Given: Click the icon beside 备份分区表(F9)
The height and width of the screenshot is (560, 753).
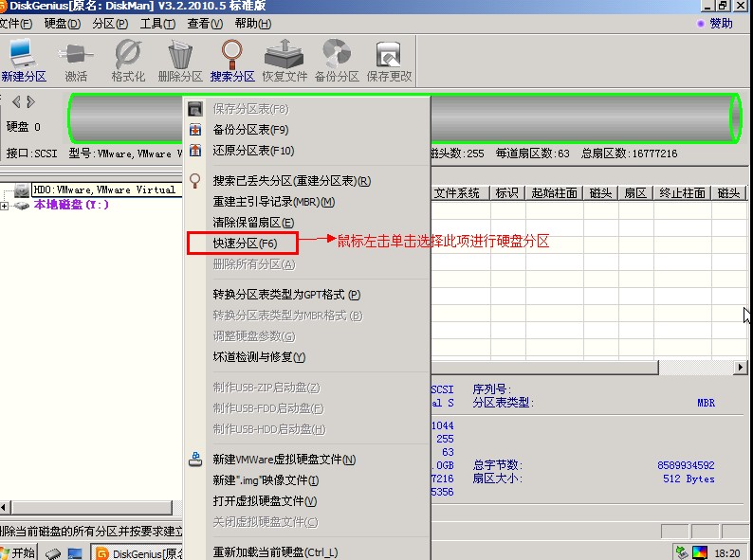Looking at the screenshot, I should [195, 130].
